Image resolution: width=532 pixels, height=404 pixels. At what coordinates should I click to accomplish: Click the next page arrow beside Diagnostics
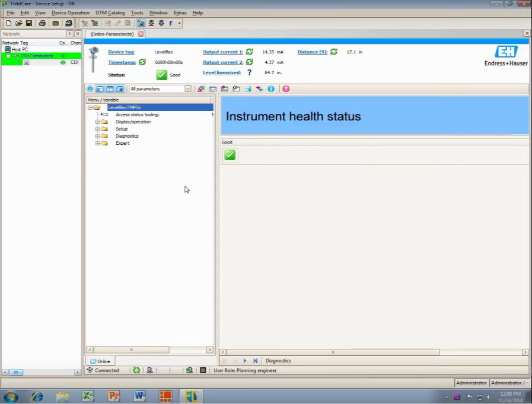(244, 361)
